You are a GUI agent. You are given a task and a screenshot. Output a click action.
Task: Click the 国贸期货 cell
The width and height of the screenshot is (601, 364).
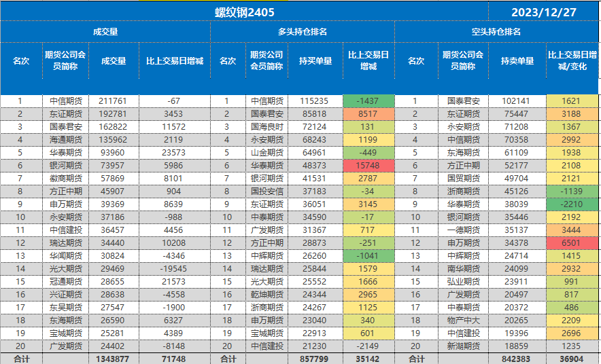click(464, 179)
